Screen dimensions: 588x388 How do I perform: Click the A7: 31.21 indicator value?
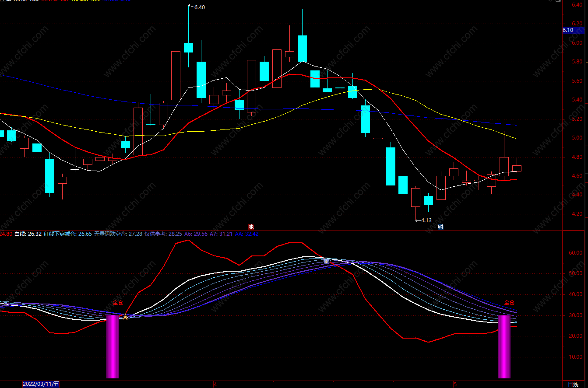(x=221, y=234)
